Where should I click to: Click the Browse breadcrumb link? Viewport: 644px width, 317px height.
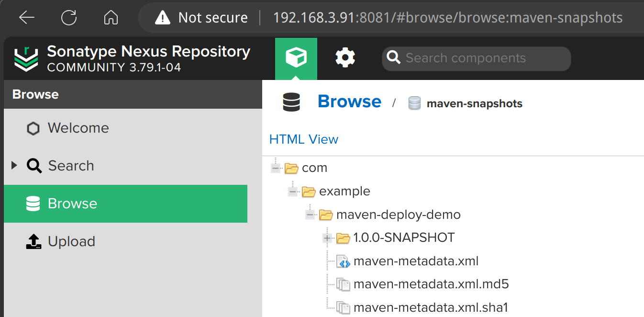pyautogui.click(x=349, y=102)
